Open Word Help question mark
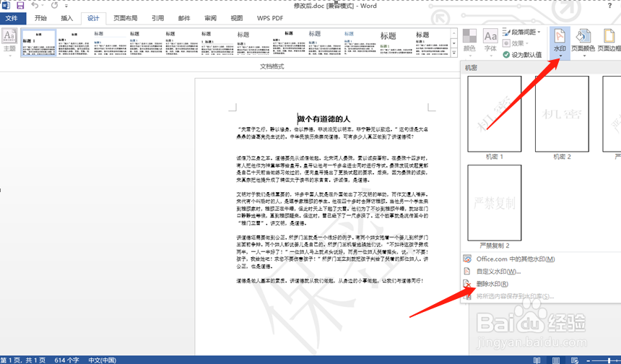 [x=609, y=6]
